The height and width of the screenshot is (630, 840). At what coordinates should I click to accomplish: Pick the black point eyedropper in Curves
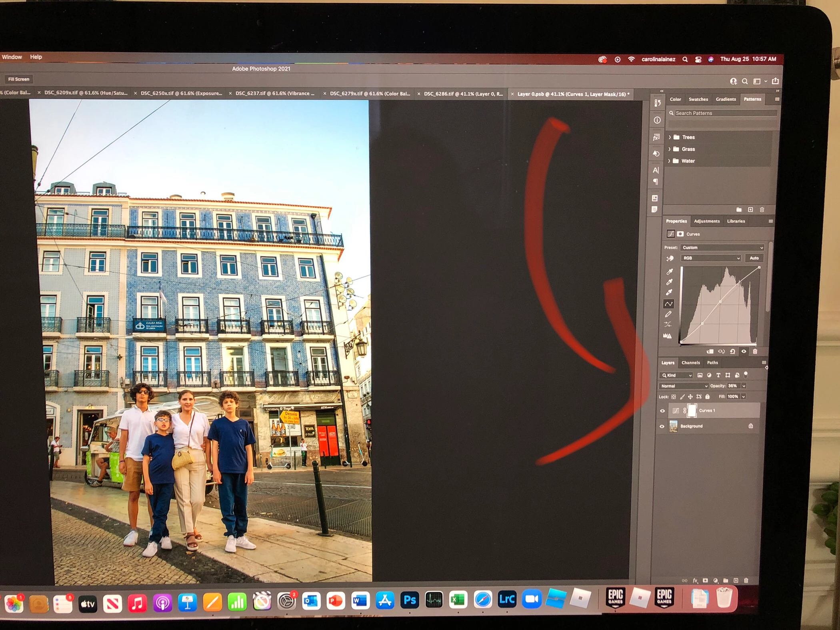(x=669, y=271)
